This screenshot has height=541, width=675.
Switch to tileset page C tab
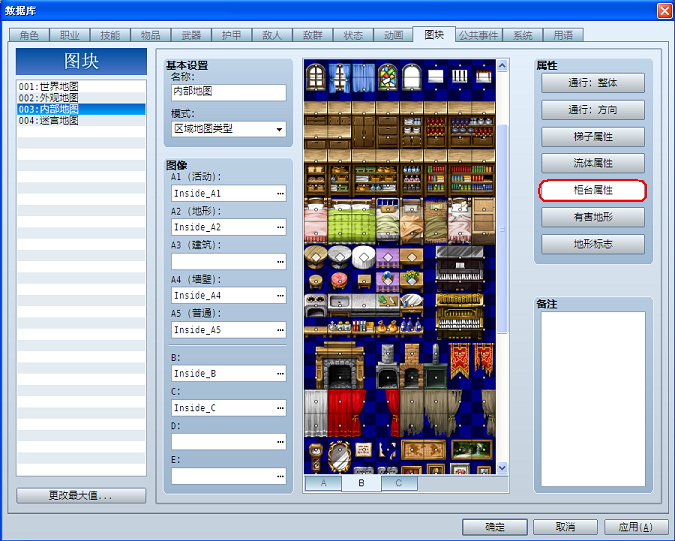(x=399, y=483)
